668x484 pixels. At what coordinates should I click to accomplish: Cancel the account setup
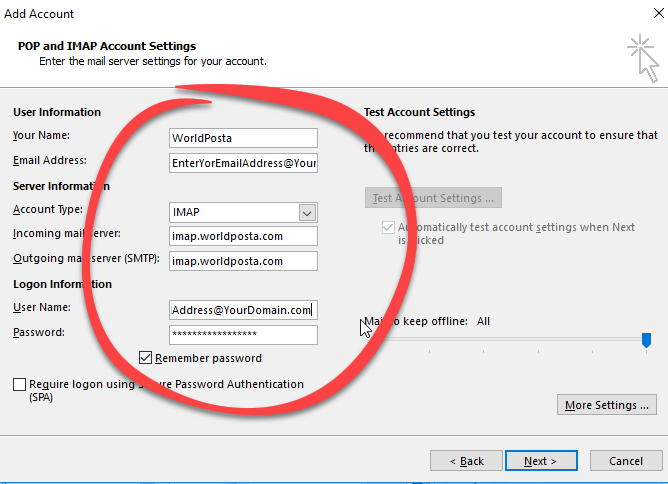626,461
